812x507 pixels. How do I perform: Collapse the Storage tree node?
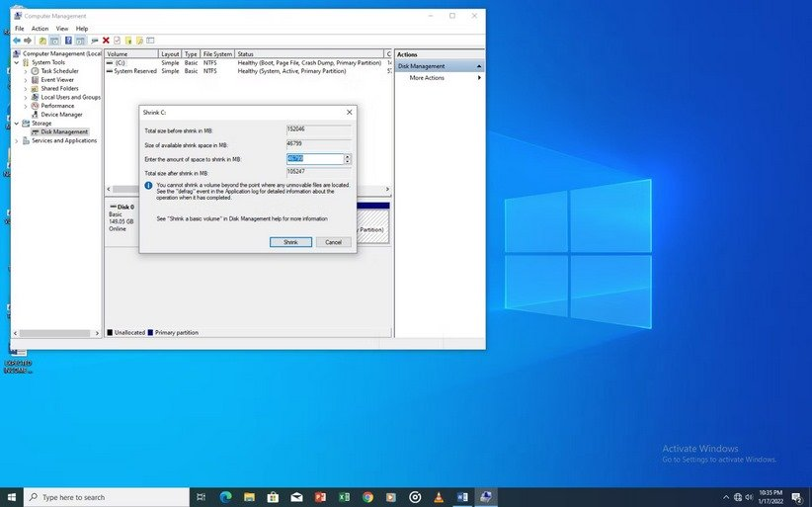tap(17, 124)
